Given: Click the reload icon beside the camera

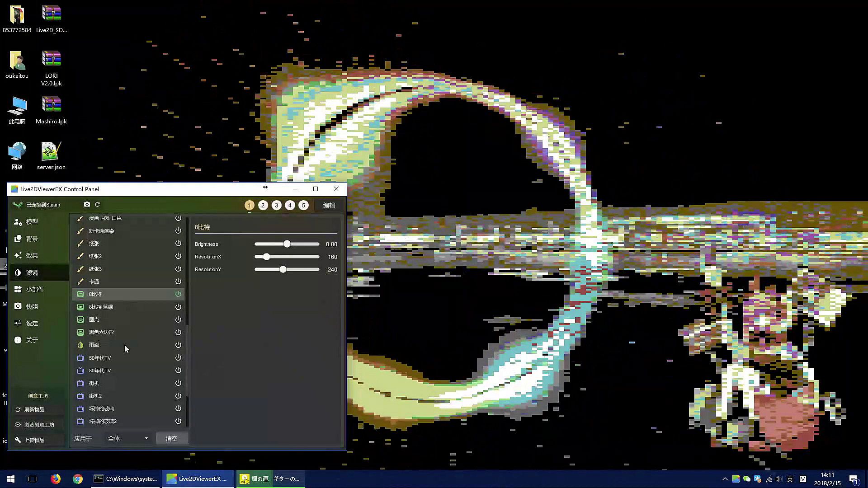Looking at the screenshot, I should (x=97, y=205).
